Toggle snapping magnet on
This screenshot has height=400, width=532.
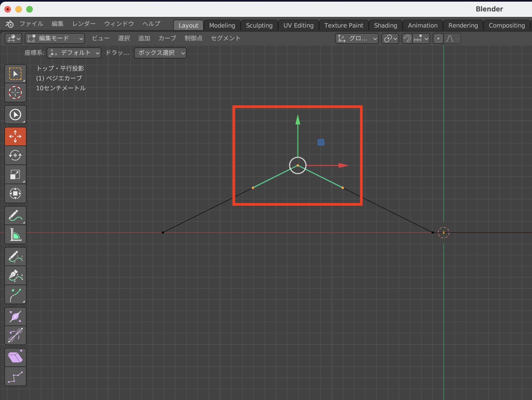pos(407,38)
